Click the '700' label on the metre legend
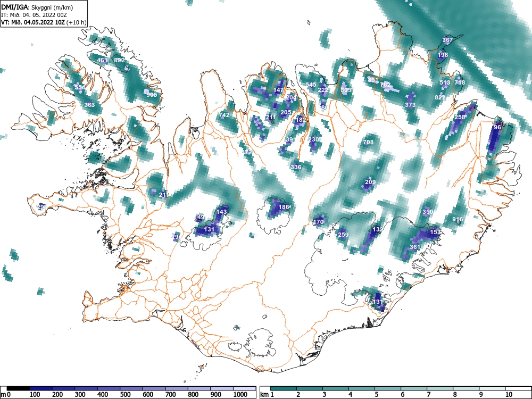The image size is (532, 399). point(171,395)
